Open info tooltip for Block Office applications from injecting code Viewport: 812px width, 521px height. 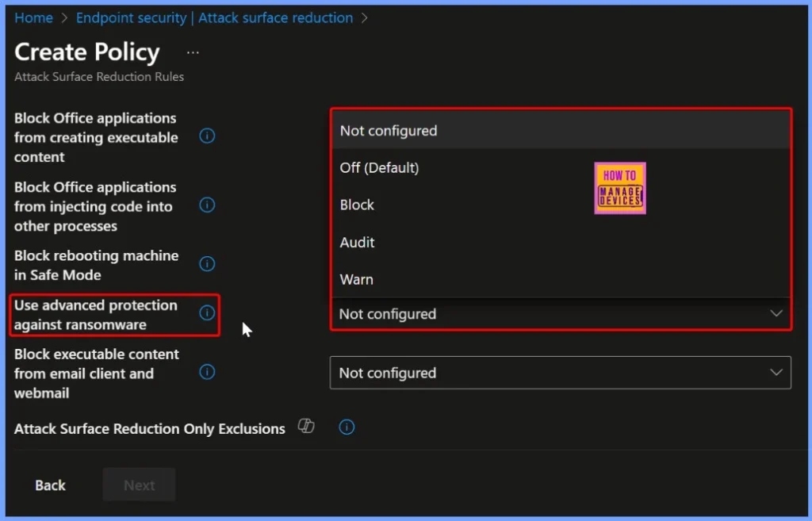pyautogui.click(x=207, y=205)
